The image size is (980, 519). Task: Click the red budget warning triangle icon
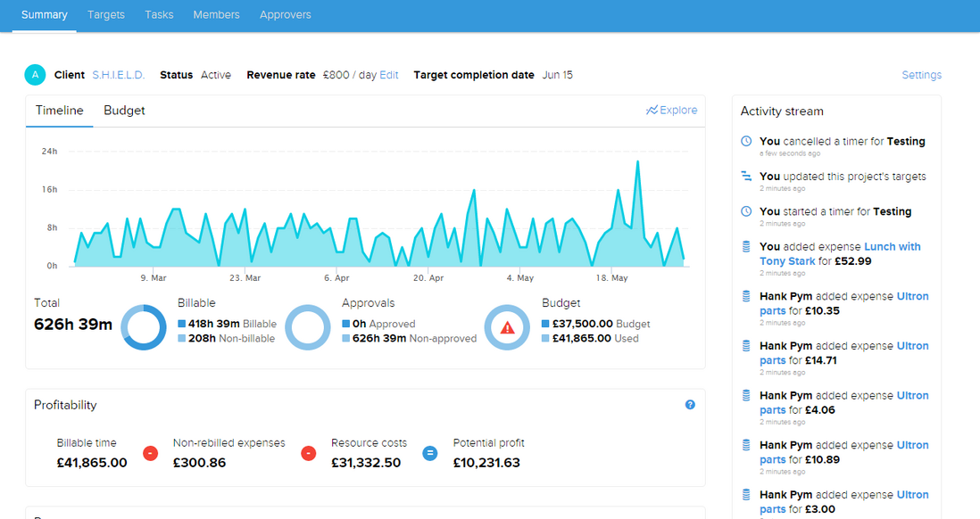pyautogui.click(x=507, y=326)
